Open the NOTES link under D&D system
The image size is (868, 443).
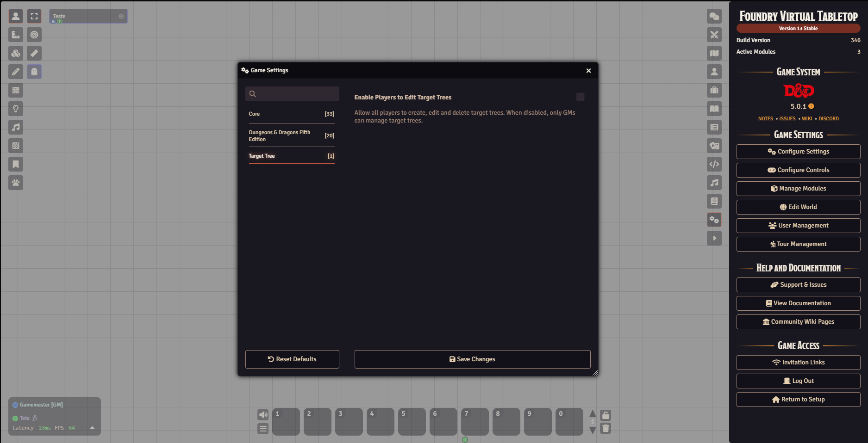(766, 119)
